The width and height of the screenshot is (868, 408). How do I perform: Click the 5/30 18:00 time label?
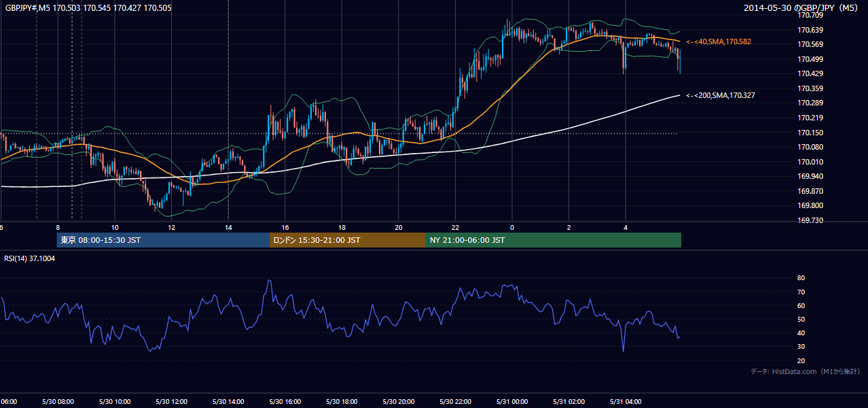(342, 402)
